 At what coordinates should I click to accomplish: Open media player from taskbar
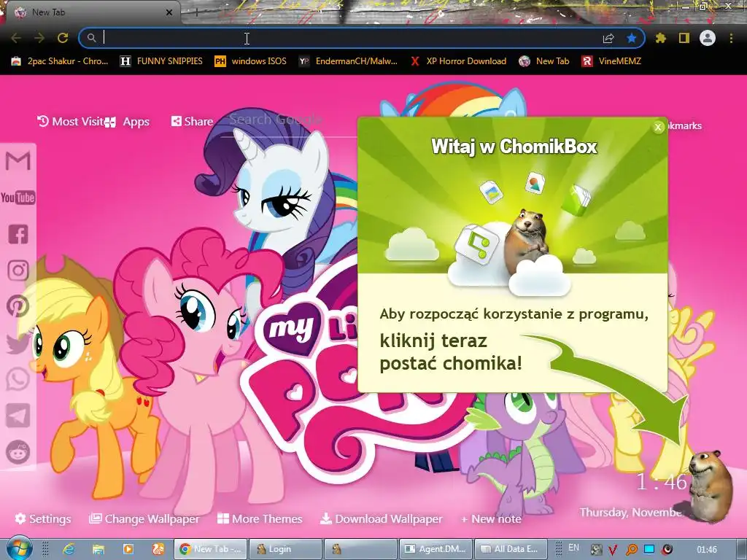(128, 549)
